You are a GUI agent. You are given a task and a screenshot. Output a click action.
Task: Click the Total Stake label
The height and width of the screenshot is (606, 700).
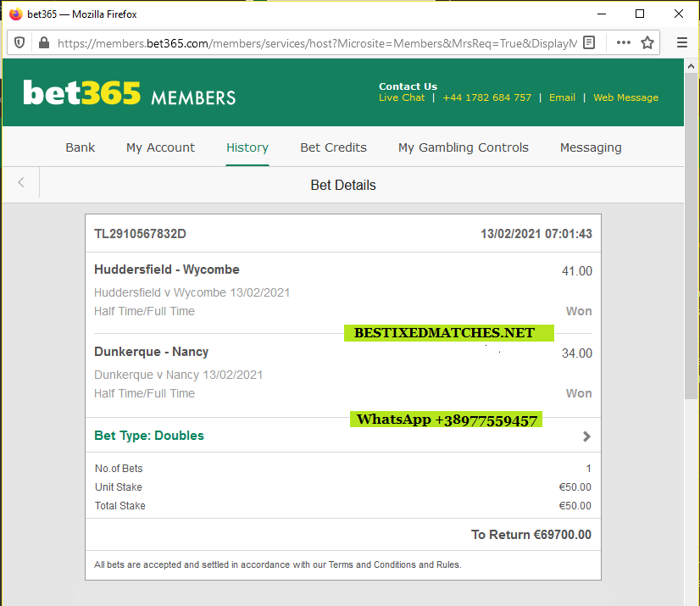pyautogui.click(x=120, y=505)
